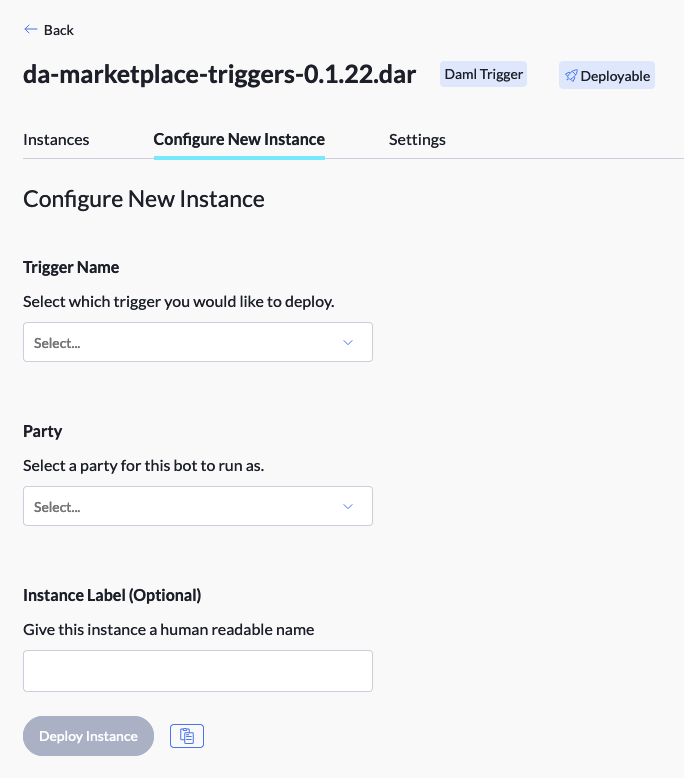Select the Configure New Instance tab

click(x=239, y=139)
